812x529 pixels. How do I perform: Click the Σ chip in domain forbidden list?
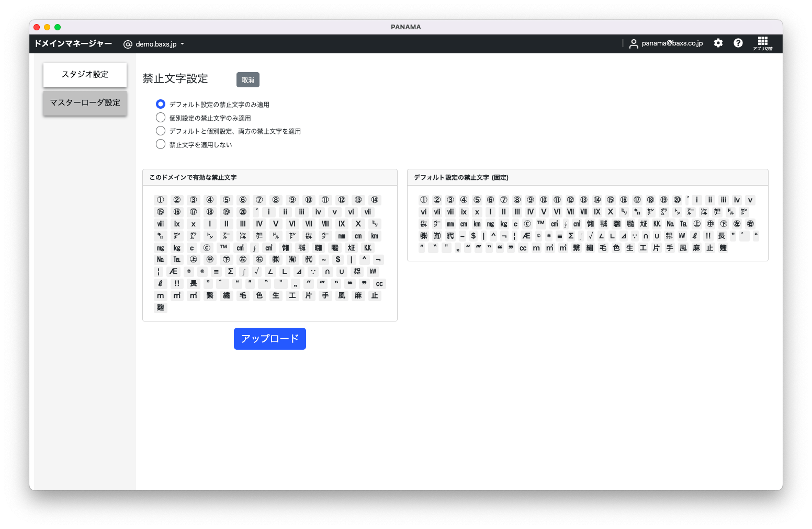coord(230,271)
